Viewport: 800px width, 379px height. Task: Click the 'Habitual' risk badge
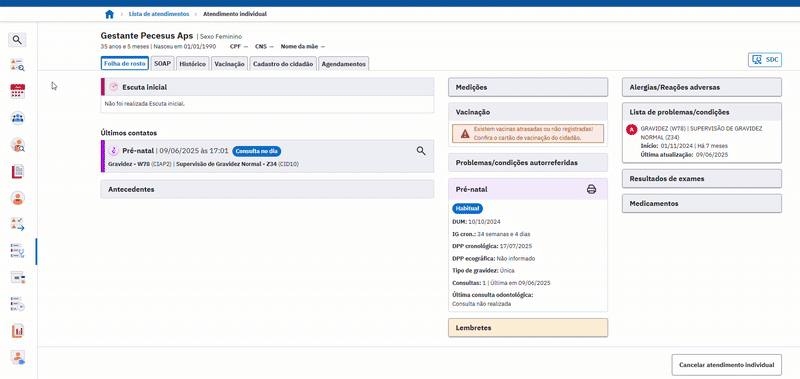[467, 209]
